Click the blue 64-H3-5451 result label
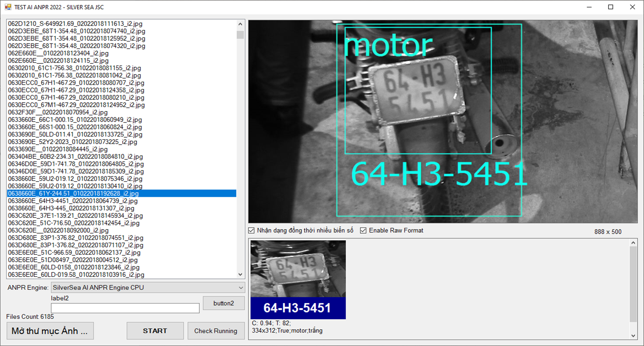 298,308
